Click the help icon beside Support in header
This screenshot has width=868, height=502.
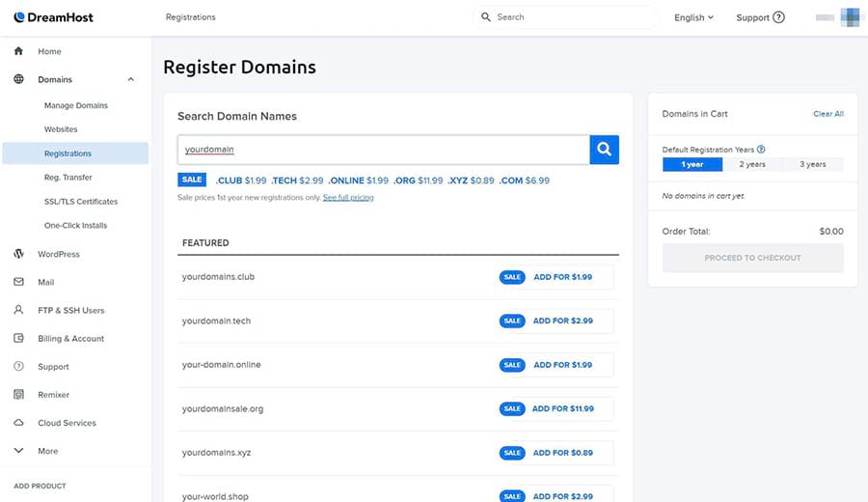[778, 17]
